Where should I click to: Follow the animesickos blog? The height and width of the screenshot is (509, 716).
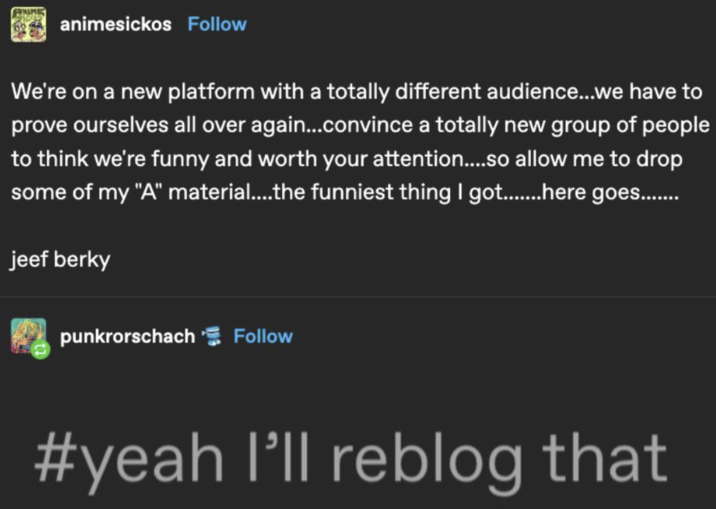point(217,24)
